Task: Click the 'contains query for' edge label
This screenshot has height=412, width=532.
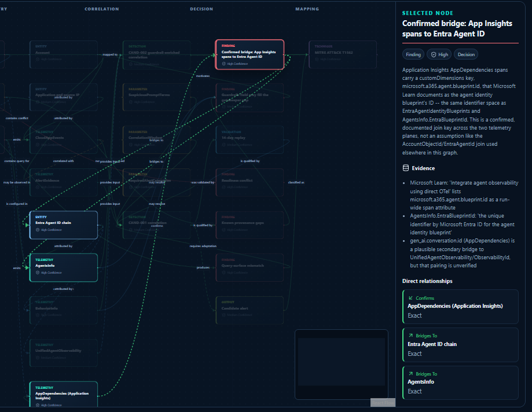Action: (17, 161)
